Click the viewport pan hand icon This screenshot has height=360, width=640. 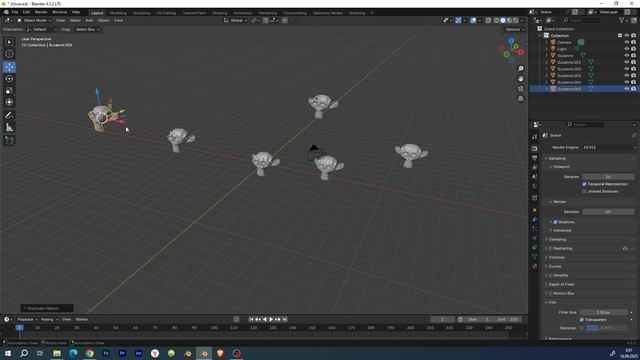click(x=520, y=78)
